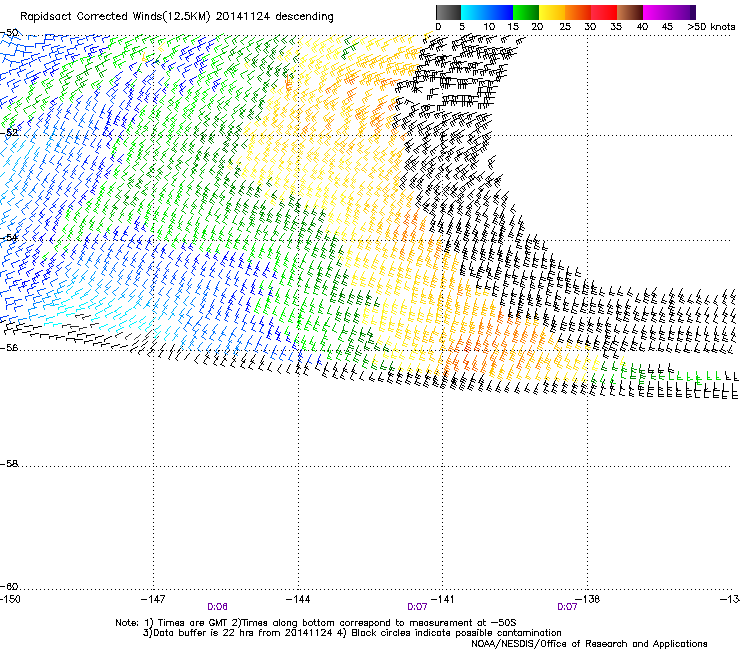
Task: Click the '-147' longitude axis label
Action: 153,599
